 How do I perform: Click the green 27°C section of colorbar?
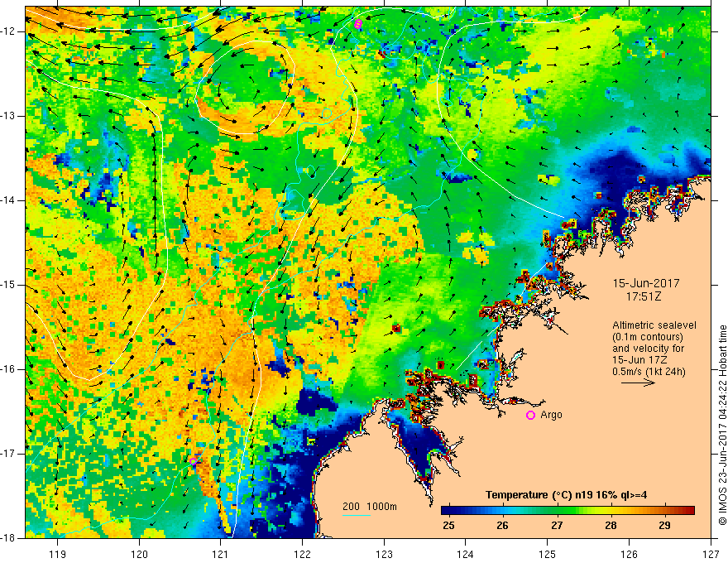pyautogui.click(x=557, y=511)
